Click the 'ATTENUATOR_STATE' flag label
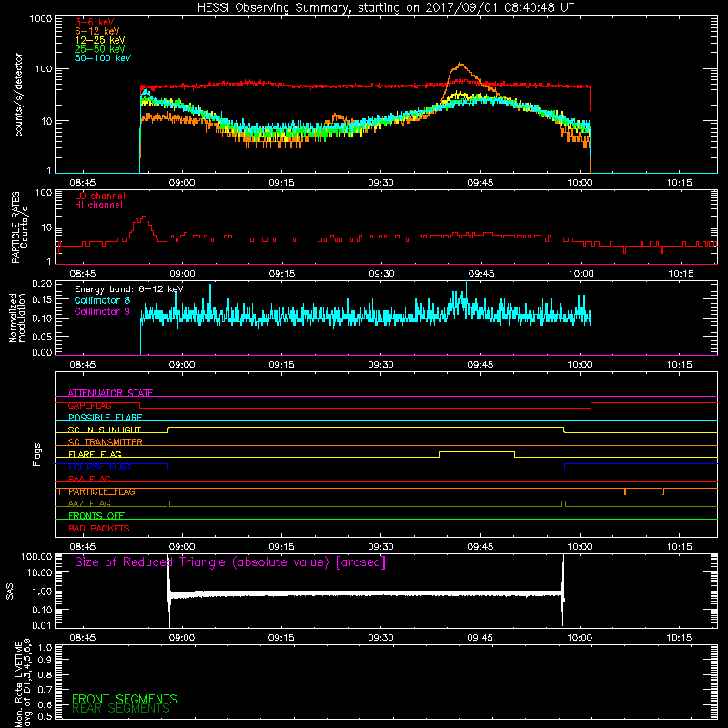 [x=110, y=393]
